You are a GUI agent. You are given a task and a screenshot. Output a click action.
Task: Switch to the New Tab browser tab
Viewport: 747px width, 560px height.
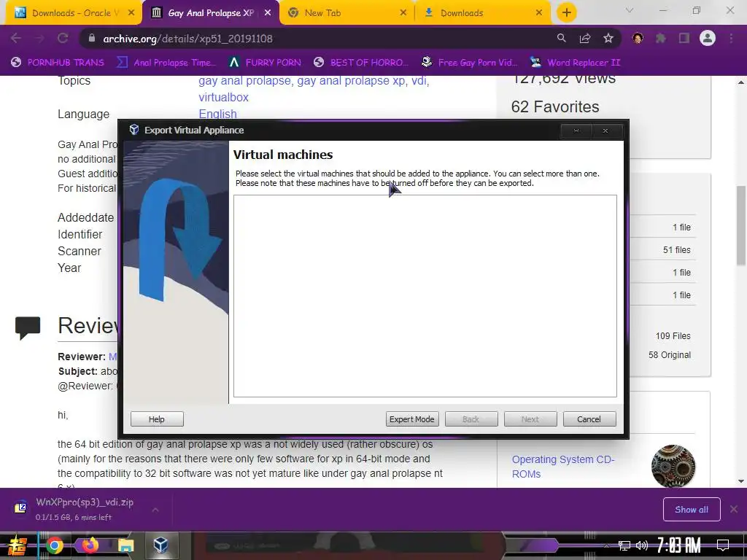click(x=348, y=13)
